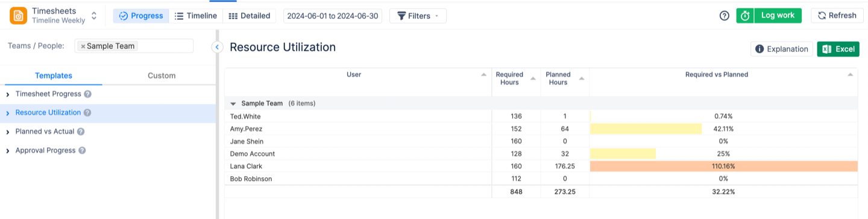Open the Timesheets view switcher arrows

point(93,16)
